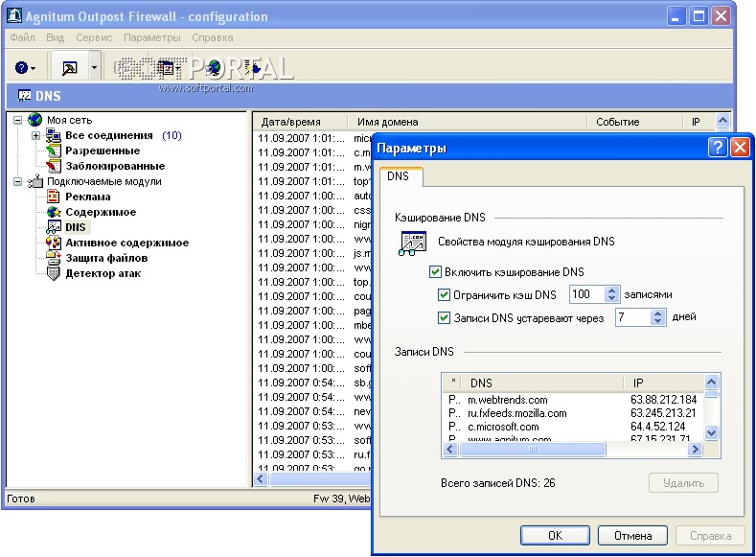The width and height of the screenshot is (756, 557).
Task: Decrease the DNS cache record limit spinner
Action: pyautogui.click(x=612, y=298)
